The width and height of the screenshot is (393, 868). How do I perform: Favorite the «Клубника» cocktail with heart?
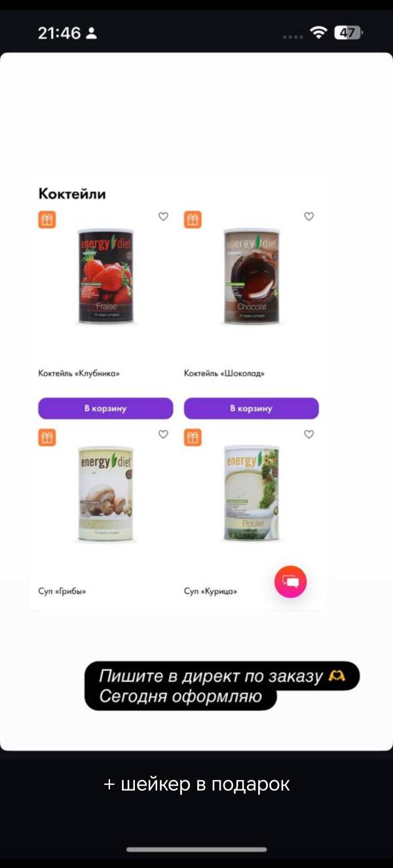tap(163, 217)
